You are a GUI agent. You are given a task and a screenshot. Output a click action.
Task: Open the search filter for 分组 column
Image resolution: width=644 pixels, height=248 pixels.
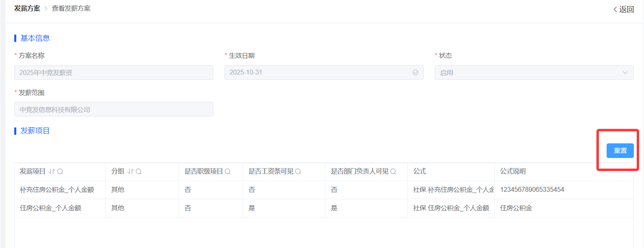tap(139, 171)
